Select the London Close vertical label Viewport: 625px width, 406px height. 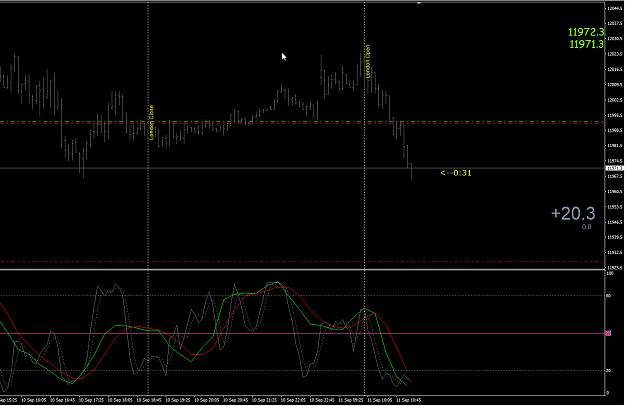(151, 122)
